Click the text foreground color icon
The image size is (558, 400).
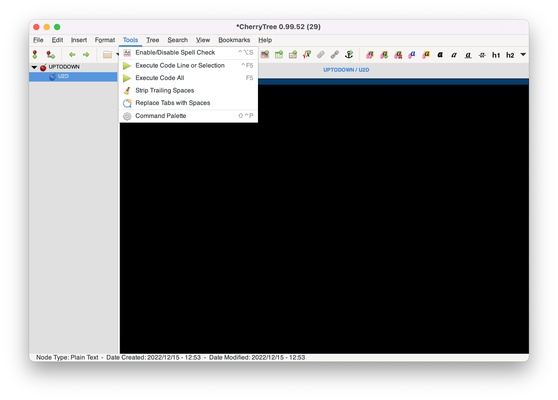click(412, 55)
